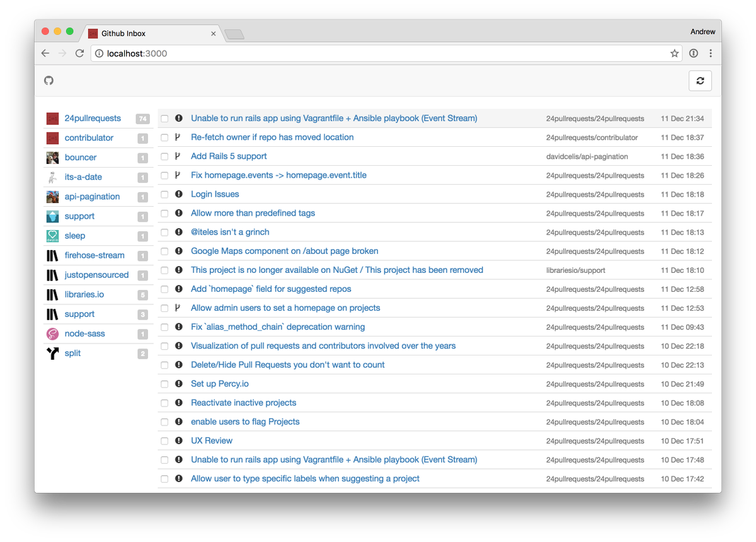Click davidcelis/api-pagination repo text
756x542 pixels.
(x=587, y=156)
